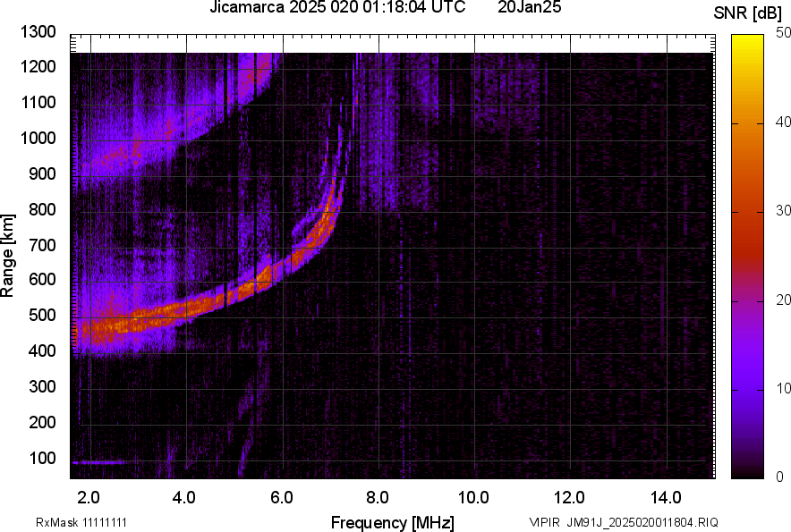Image resolution: width=791 pixels, height=532 pixels.
Task: Click the frequency tick label 14.0
Action: click(666, 498)
